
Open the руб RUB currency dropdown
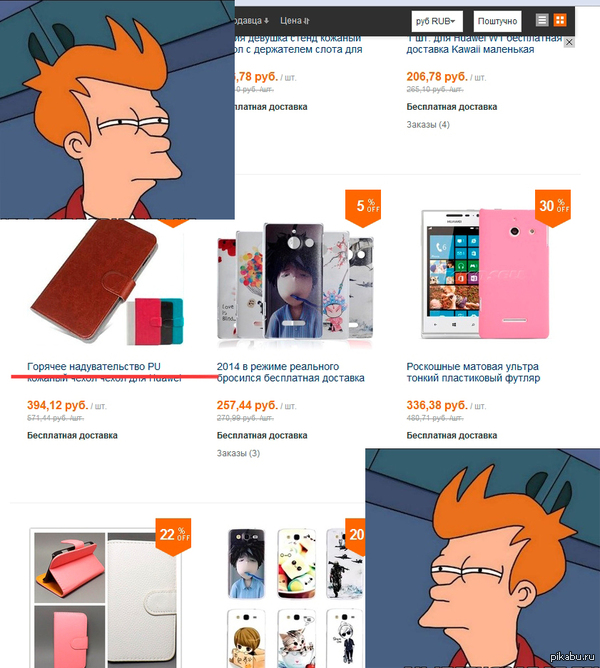tap(437, 21)
